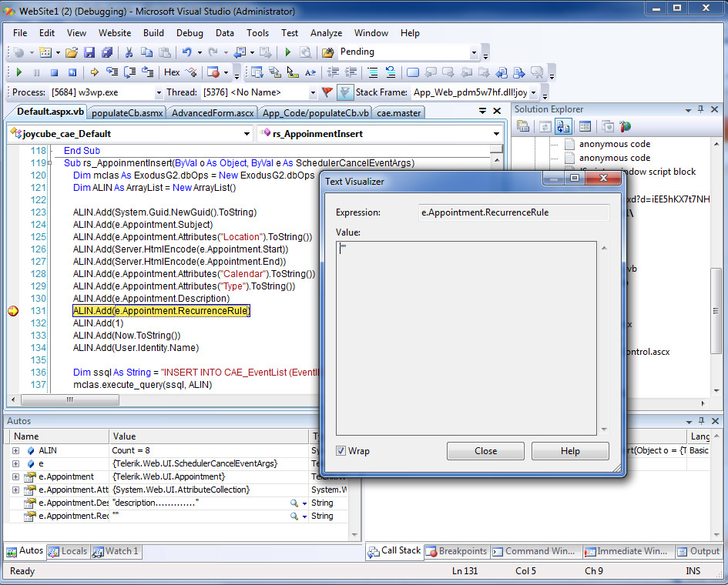Image resolution: width=728 pixels, height=585 pixels.
Task: Click the Breakpoints window icon in Debug toolbar
Action: click(213, 72)
